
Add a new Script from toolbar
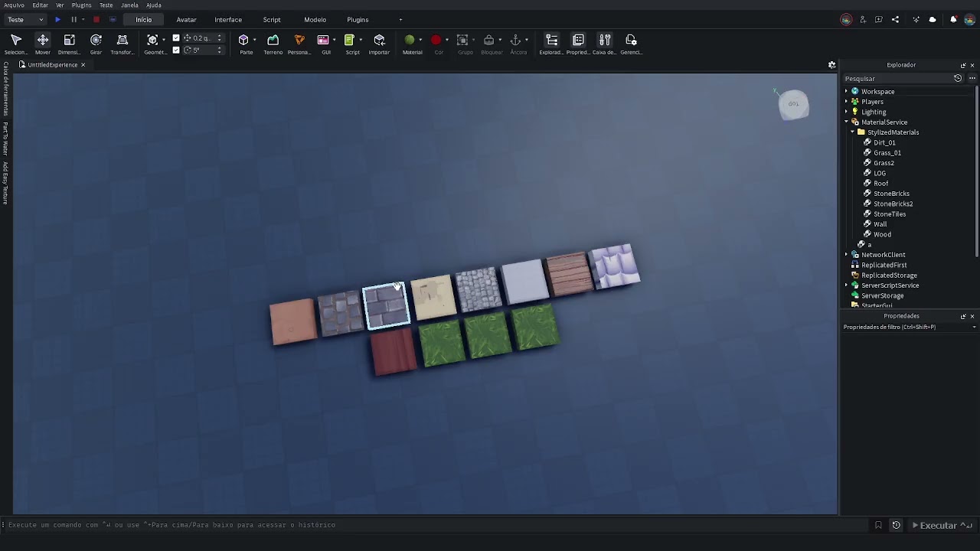tap(349, 40)
